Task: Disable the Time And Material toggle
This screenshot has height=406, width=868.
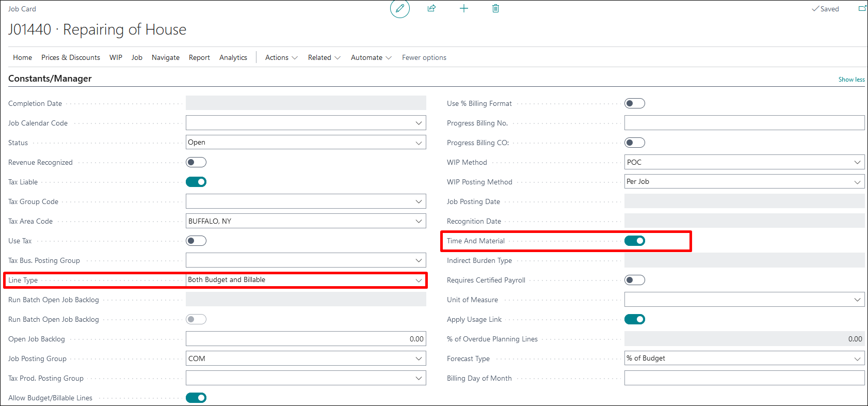Action: coord(634,241)
